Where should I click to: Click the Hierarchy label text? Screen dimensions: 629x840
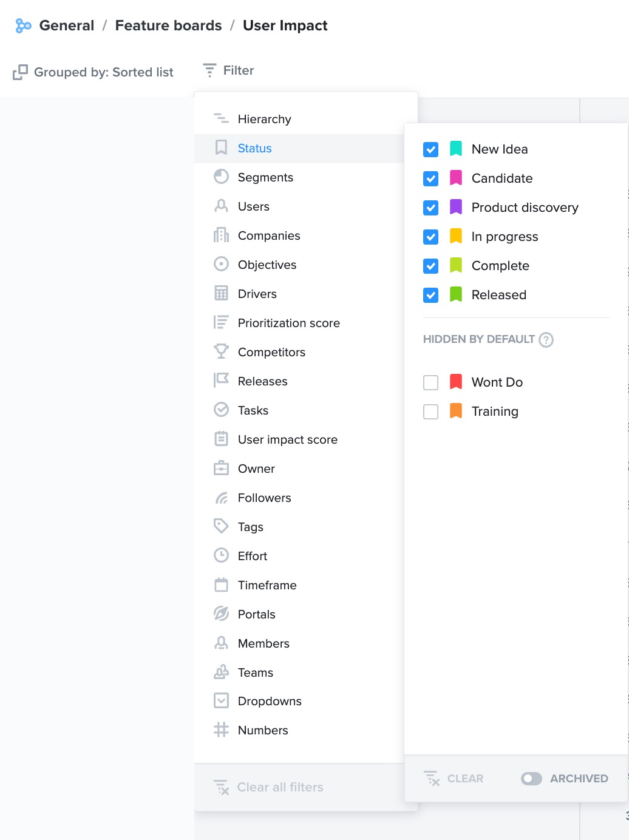[265, 119]
